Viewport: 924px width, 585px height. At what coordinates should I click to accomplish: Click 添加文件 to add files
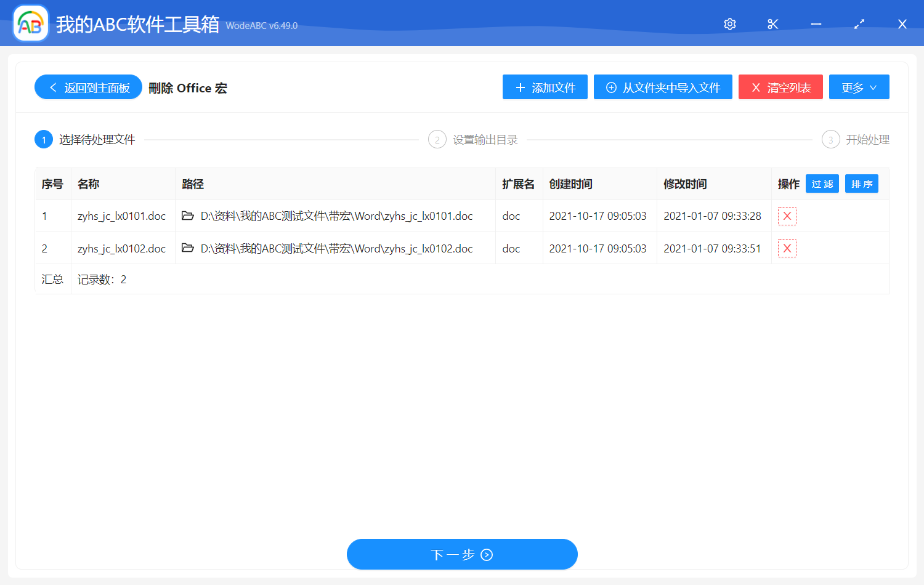point(545,87)
